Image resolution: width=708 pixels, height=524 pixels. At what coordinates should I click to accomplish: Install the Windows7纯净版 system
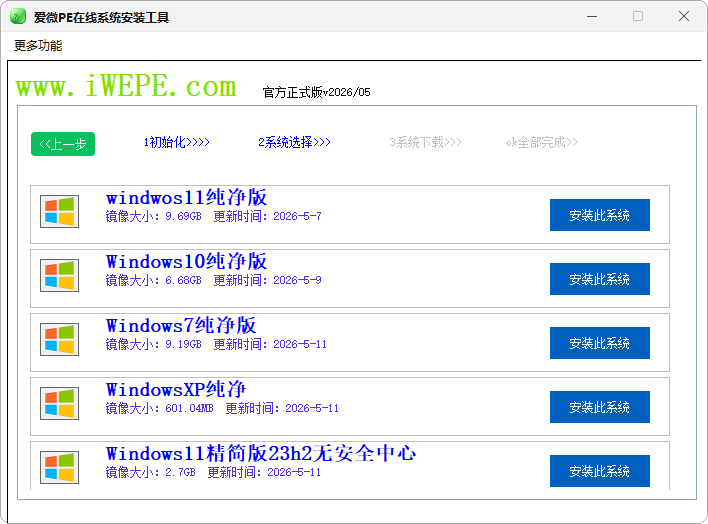tap(600, 343)
